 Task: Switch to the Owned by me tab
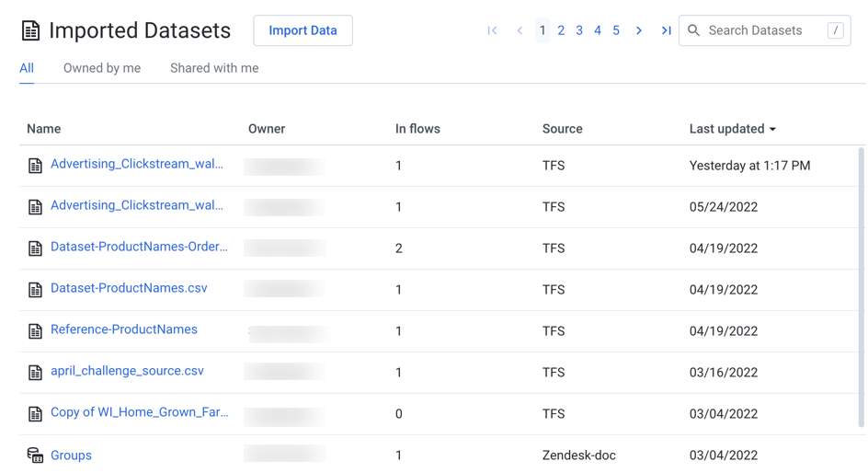click(x=102, y=68)
